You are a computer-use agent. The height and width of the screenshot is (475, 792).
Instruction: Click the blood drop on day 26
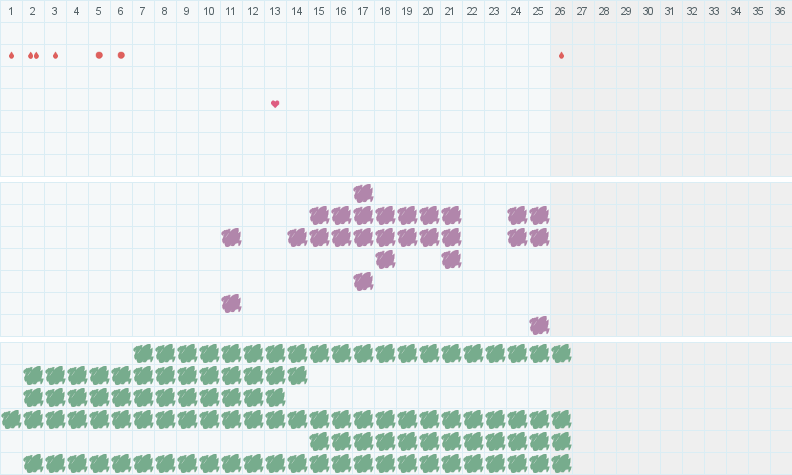click(x=561, y=55)
